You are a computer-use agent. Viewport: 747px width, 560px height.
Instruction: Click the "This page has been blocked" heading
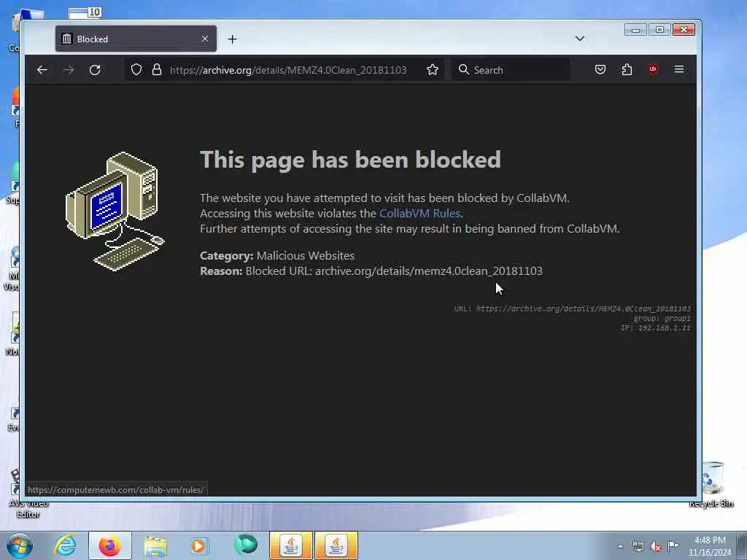pyautogui.click(x=350, y=160)
